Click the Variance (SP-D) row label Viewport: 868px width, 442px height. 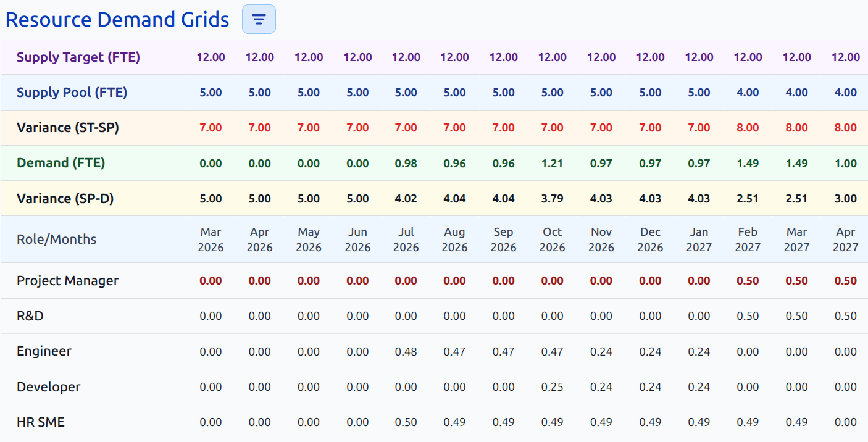pyautogui.click(x=65, y=199)
